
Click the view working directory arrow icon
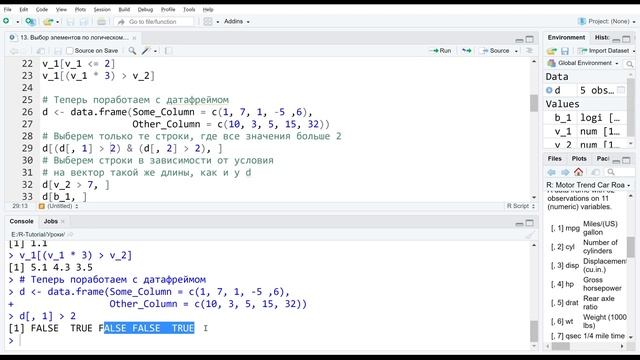pyautogui.click(x=70, y=234)
